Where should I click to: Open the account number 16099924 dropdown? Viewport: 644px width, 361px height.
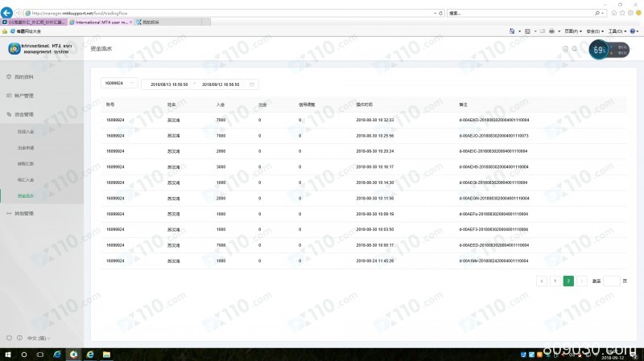tap(119, 84)
